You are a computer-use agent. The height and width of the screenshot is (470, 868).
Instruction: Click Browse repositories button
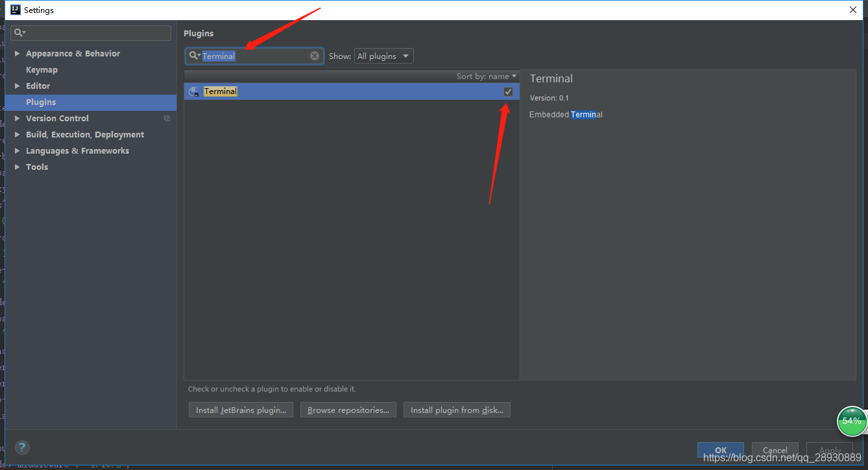(x=348, y=410)
